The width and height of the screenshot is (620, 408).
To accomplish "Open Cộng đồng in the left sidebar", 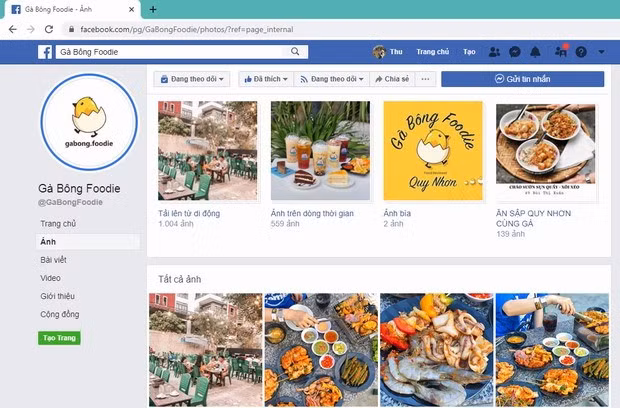I will 60,314.
